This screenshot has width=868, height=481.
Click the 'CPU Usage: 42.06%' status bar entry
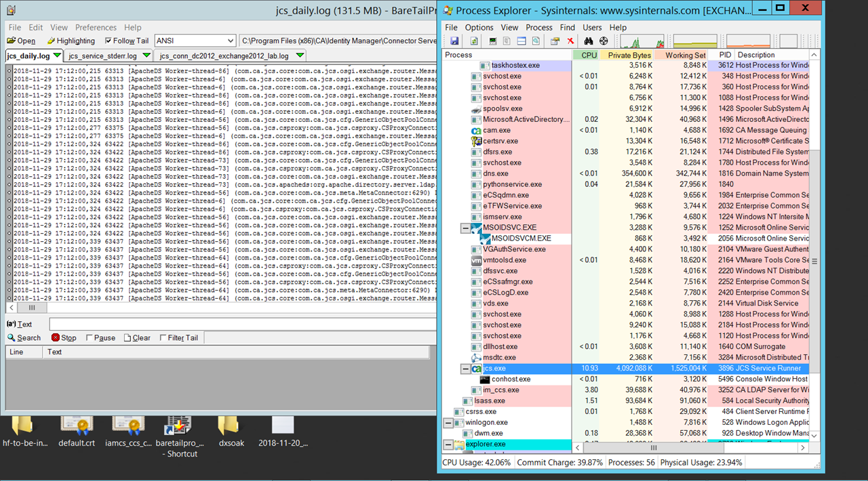point(477,463)
